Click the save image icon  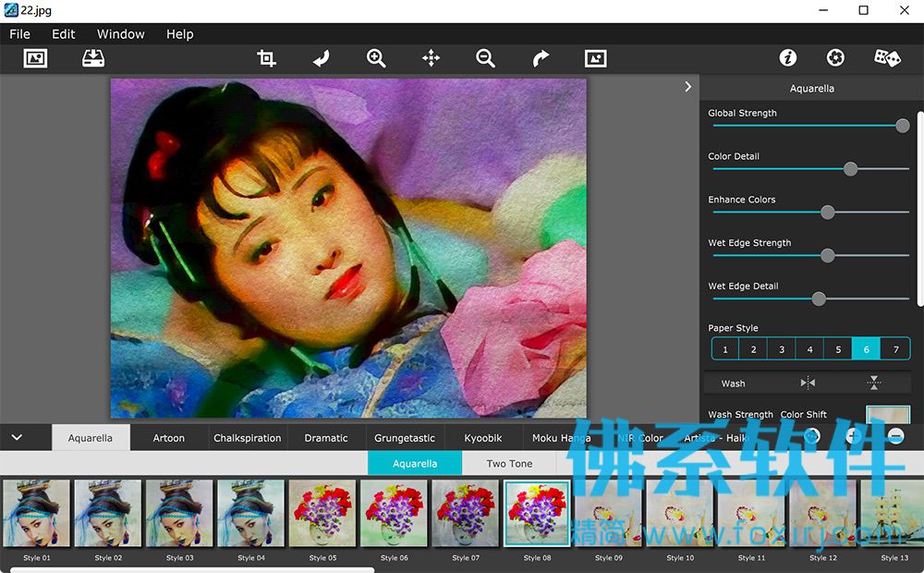coord(93,58)
